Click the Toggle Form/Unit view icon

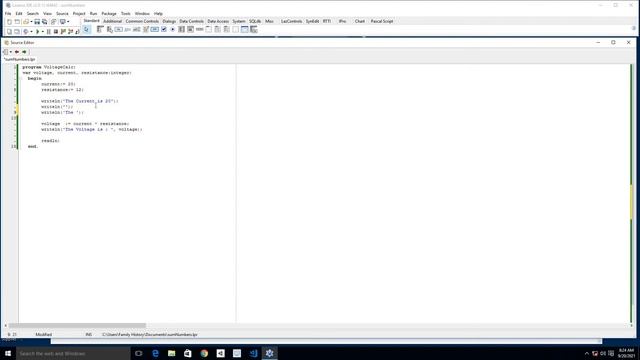coord(53,22)
